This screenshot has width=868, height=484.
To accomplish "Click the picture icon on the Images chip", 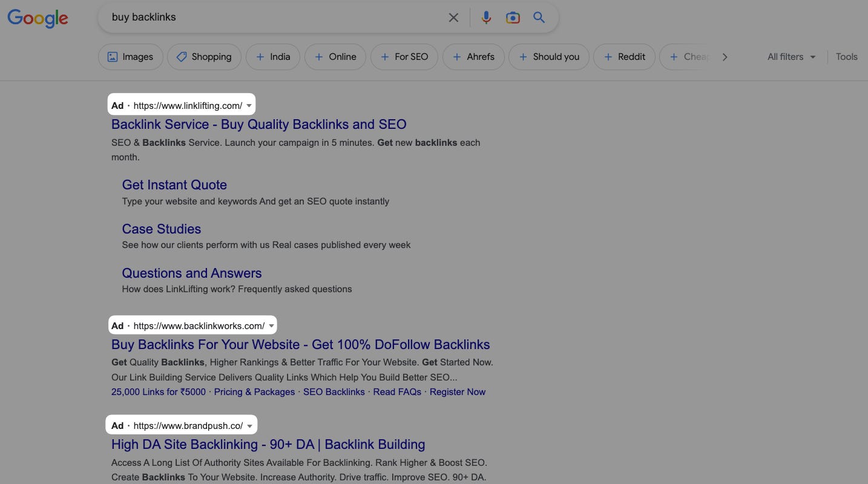I will [112, 57].
